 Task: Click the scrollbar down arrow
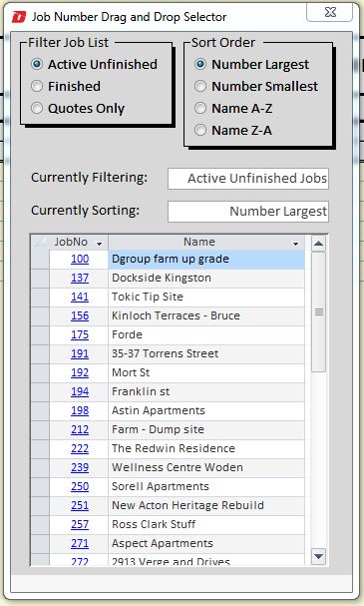(x=318, y=556)
